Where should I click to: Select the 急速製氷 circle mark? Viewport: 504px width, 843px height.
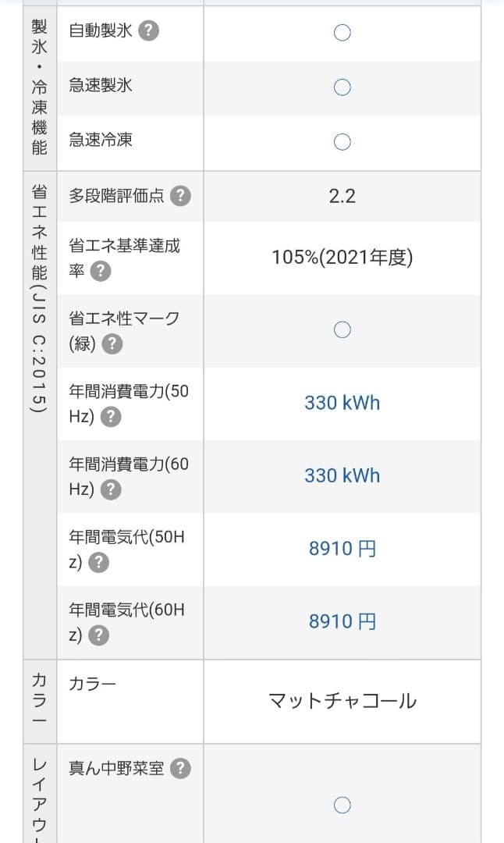click(x=341, y=87)
